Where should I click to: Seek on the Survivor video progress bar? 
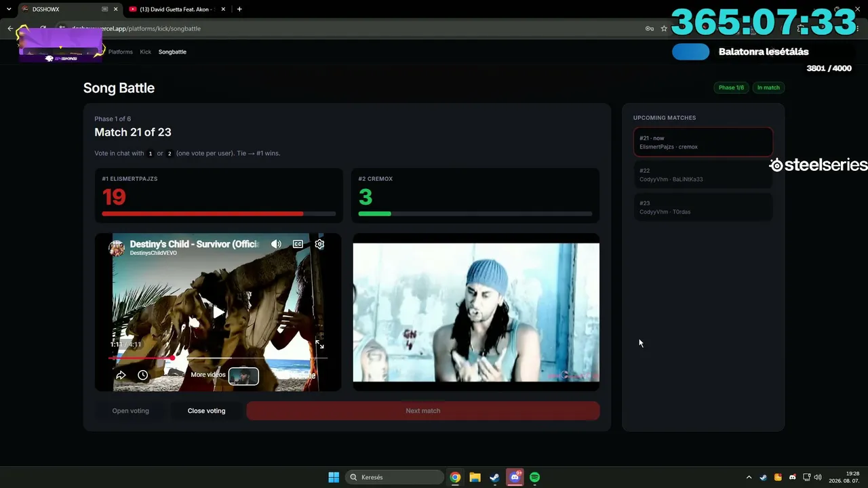[x=218, y=357]
